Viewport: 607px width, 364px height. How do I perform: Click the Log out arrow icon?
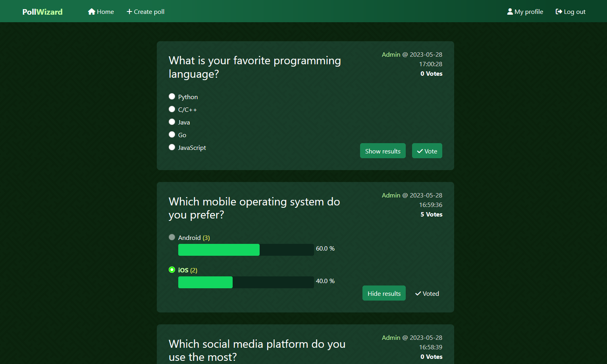(x=559, y=11)
